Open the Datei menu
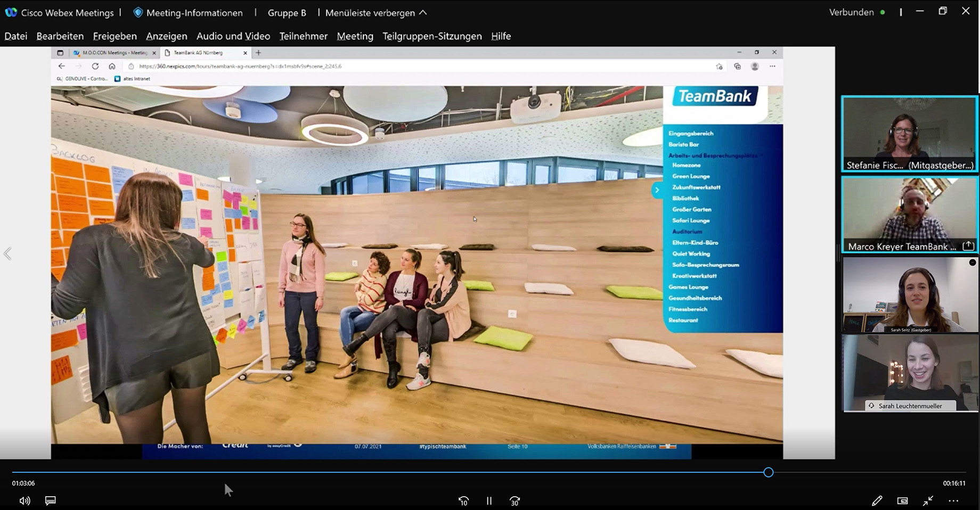The width and height of the screenshot is (980, 510). point(16,36)
